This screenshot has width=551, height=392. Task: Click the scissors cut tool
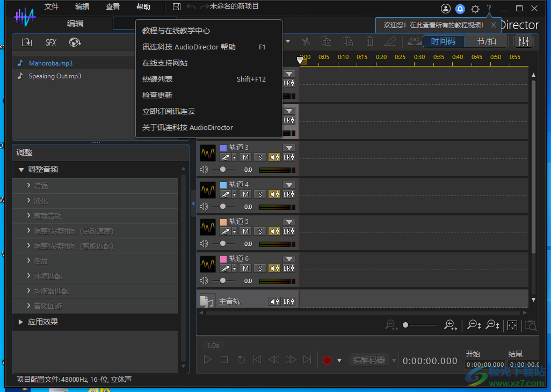coord(306,42)
